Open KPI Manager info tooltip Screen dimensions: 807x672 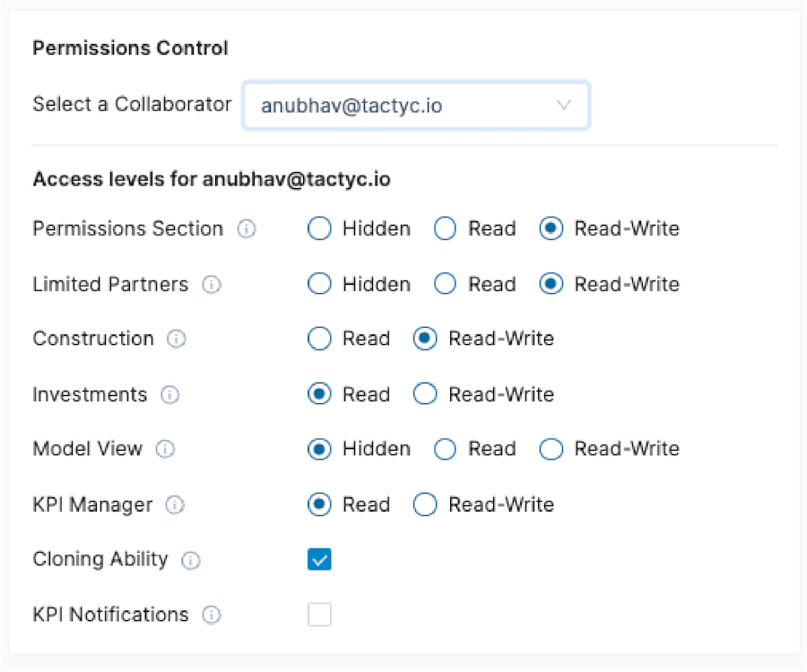point(175,505)
